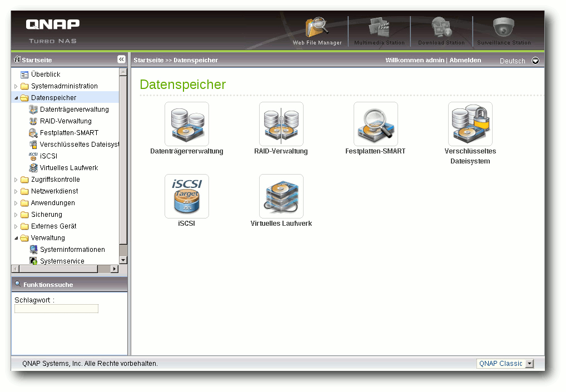Open language dropdown arrow next to Deutsch
The height and width of the screenshot is (392, 566).
[x=535, y=61]
